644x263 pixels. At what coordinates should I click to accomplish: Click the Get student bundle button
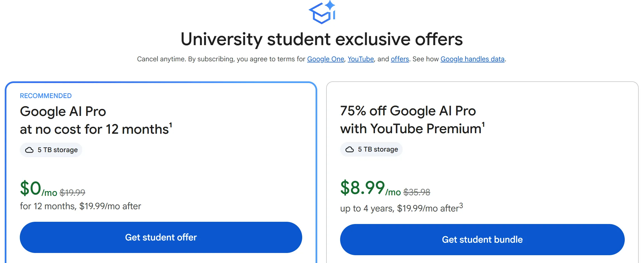pyautogui.click(x=482, y=240)
